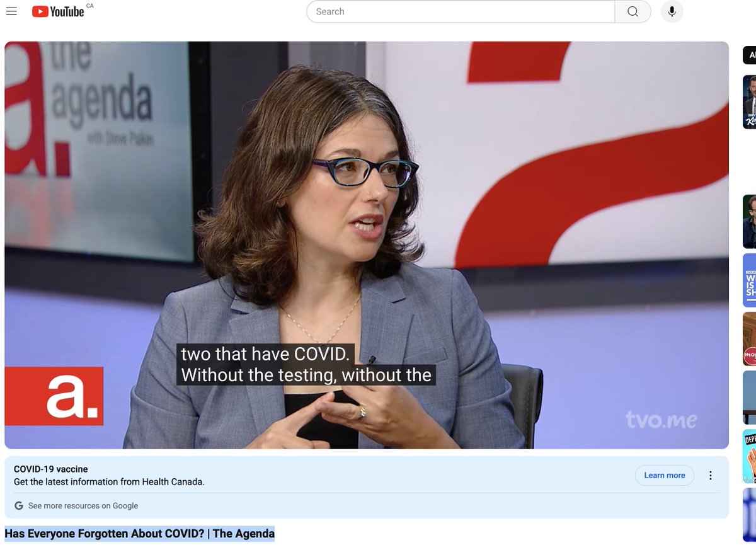The width and height of the screenshot is (756, 545).
Task: Open the second recommended video with the man's face
Action: (751, 221)
